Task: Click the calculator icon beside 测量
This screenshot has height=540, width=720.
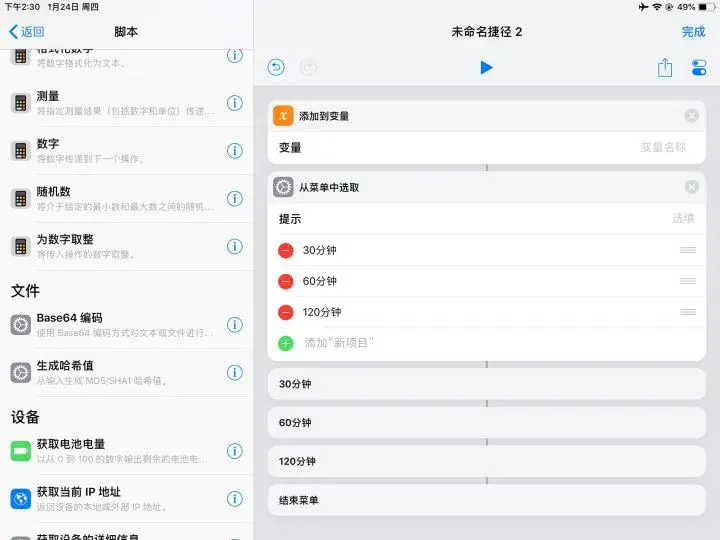Action: click(x=21, y=103)
